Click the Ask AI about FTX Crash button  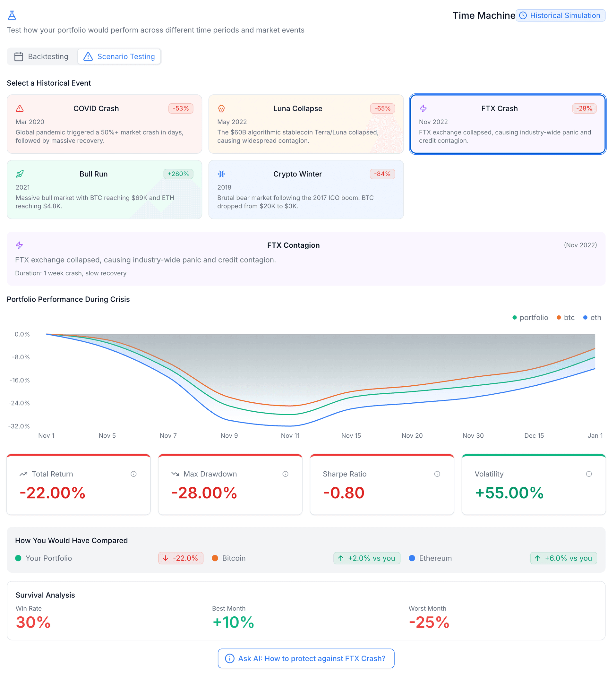(x=306, y=658)
